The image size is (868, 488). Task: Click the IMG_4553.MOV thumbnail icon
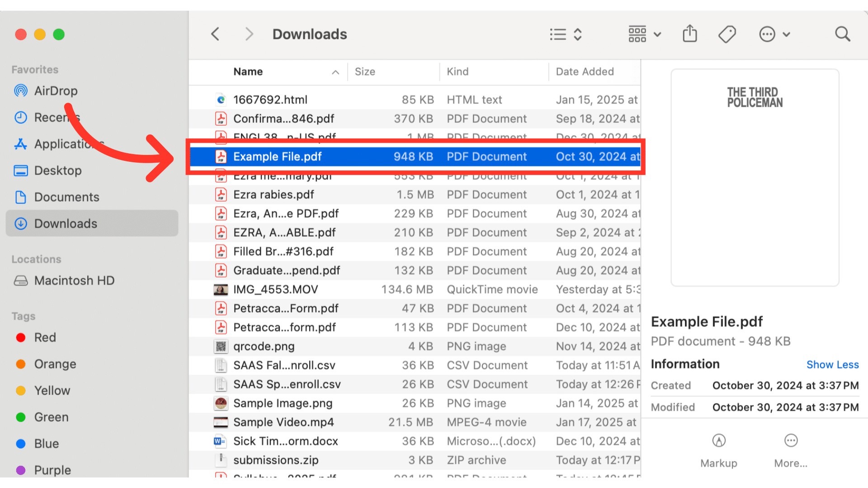click(221, 290)
